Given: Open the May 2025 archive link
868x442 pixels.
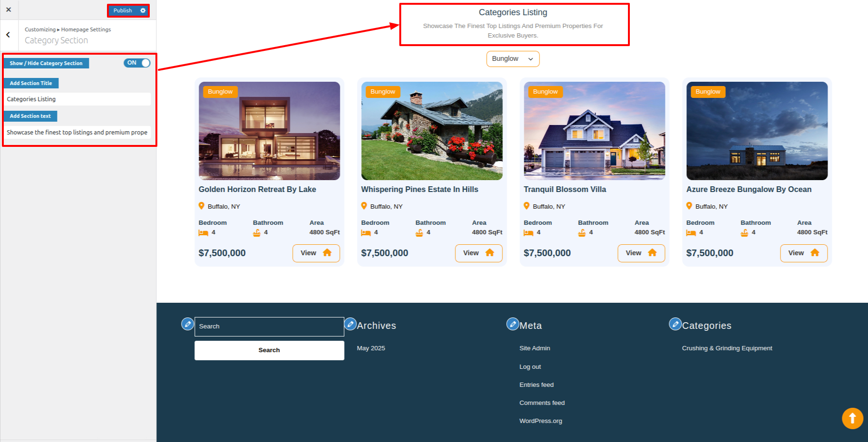Looking at the screenshot, I should click(x=371, y=348).
